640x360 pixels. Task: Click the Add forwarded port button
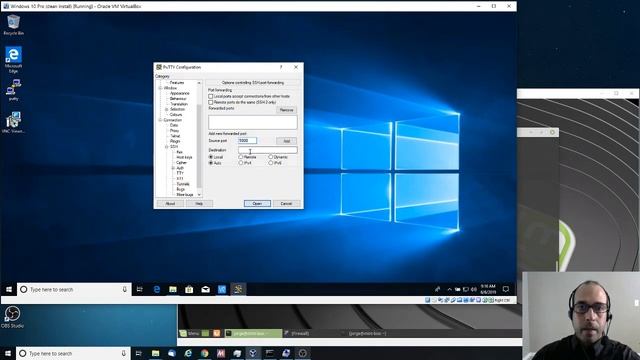point(287,141)
